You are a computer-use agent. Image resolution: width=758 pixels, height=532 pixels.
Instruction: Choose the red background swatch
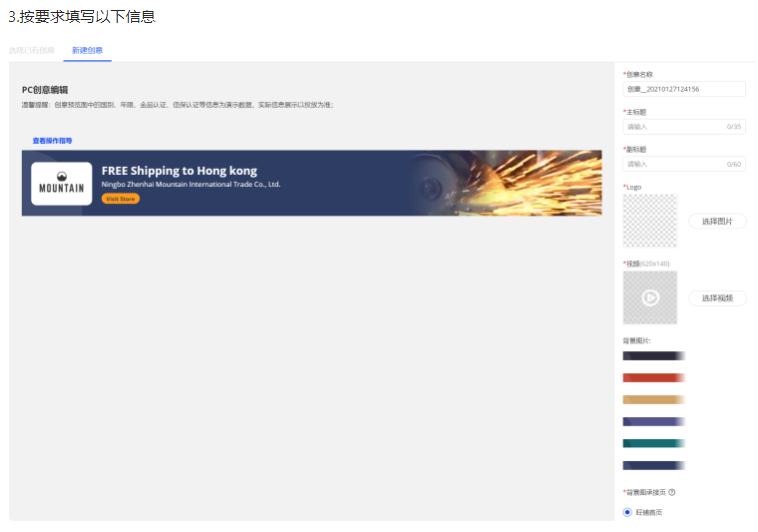point(653,377)
